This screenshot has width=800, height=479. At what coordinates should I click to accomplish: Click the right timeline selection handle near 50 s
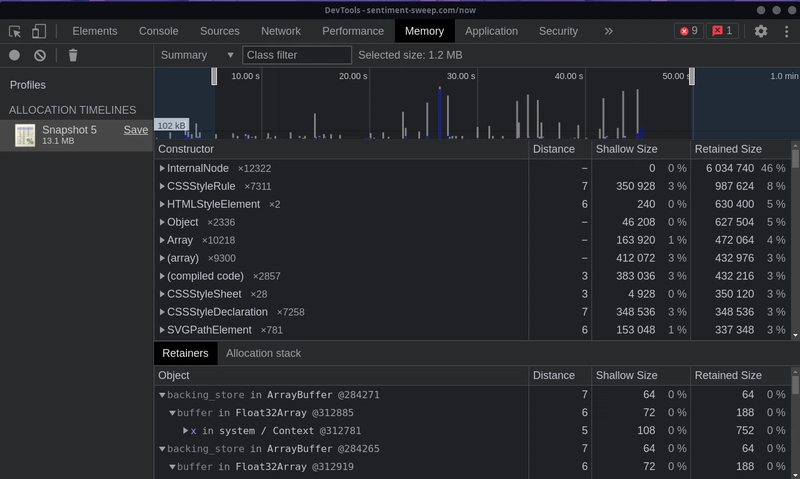tap(692, 77)
